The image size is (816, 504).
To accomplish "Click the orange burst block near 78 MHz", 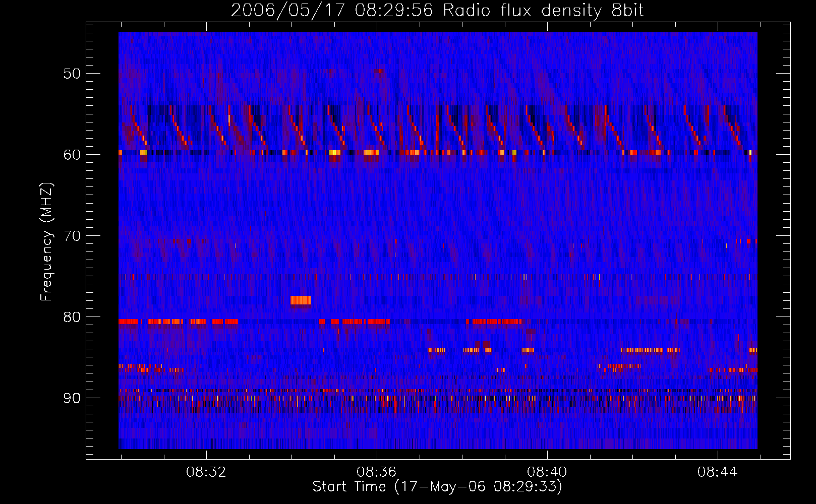I will pos(301,300).
